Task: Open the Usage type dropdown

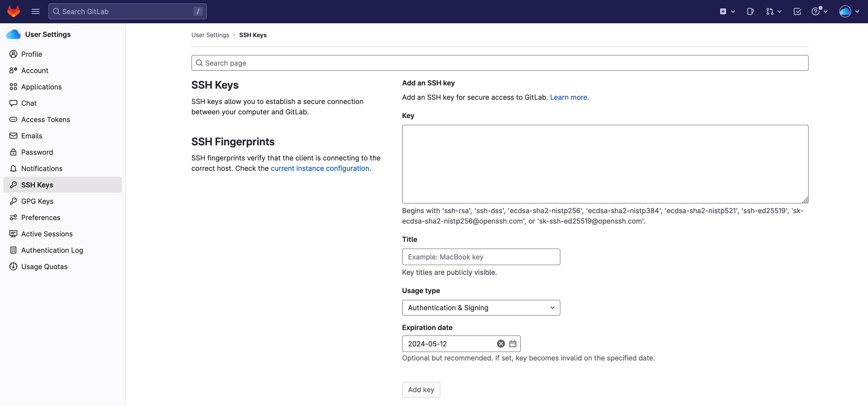Action: 480,307
